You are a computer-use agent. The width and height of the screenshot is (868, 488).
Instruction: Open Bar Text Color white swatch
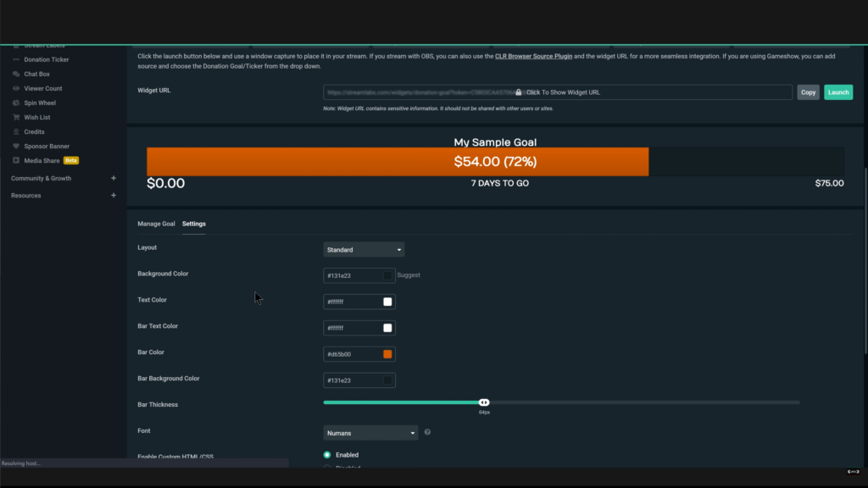[387, 328]
